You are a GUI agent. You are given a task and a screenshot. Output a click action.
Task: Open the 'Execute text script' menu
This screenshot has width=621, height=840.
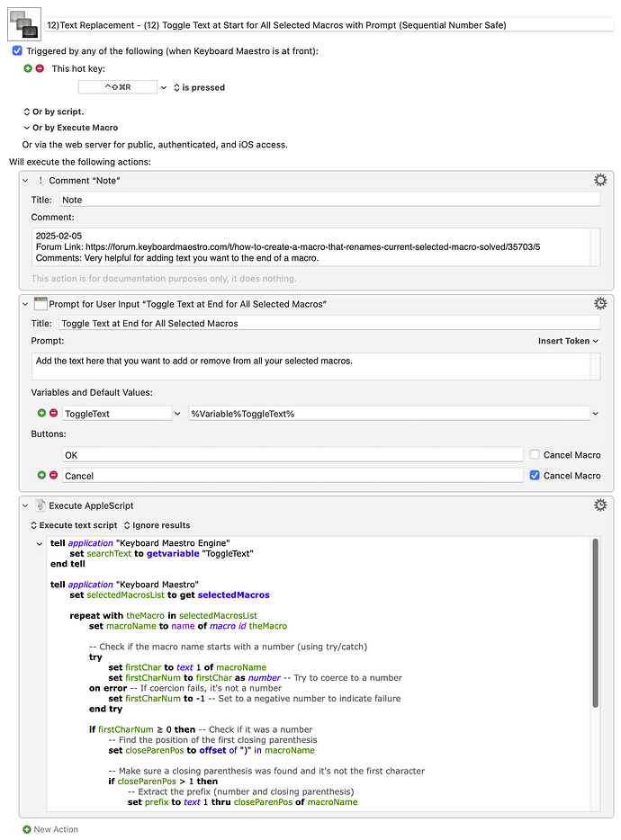(74, 525)
